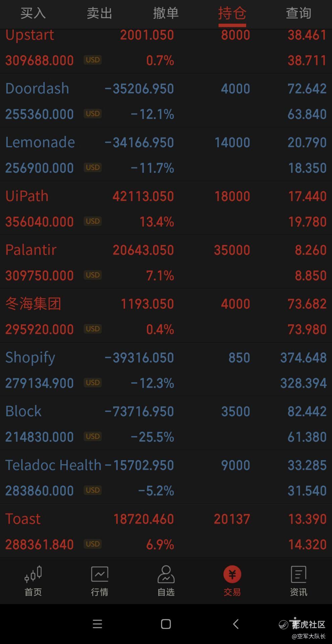Open the Doordash position row

click(x=166, y=101)
